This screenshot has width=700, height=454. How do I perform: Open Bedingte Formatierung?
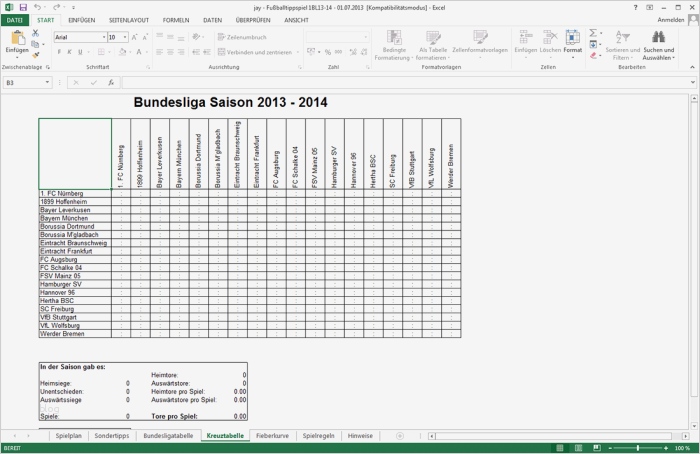click(x=394, y=45)
